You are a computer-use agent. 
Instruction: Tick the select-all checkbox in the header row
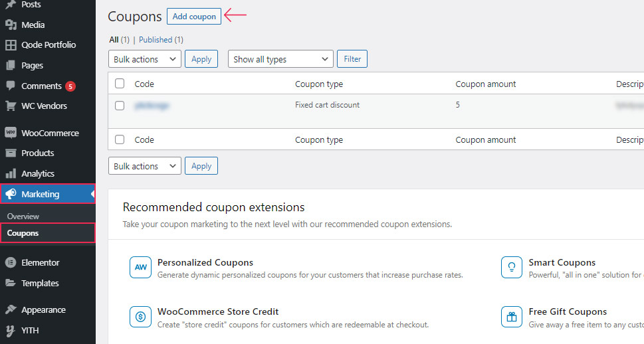point(120,83)
